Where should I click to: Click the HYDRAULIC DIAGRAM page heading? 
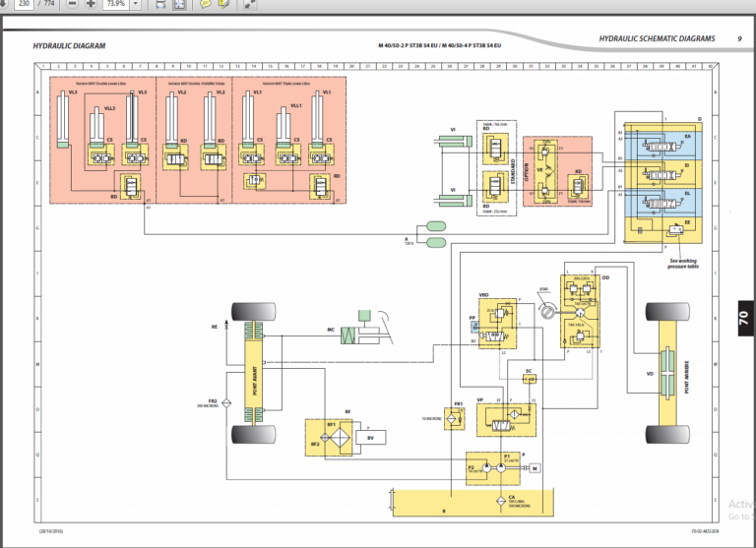click(x=69, y=45)
